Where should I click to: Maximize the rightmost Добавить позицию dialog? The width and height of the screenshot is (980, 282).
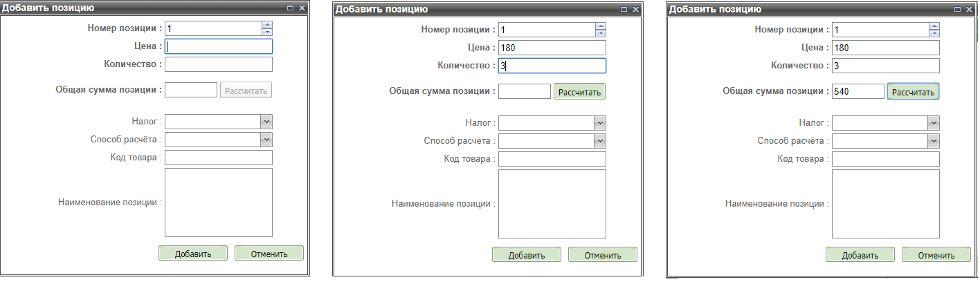coord(958,10)
